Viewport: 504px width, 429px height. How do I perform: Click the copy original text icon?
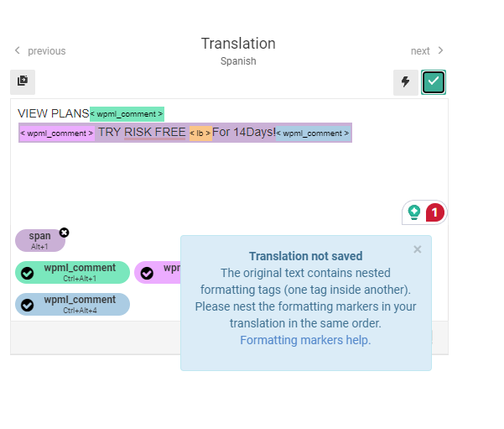[23, 82]
